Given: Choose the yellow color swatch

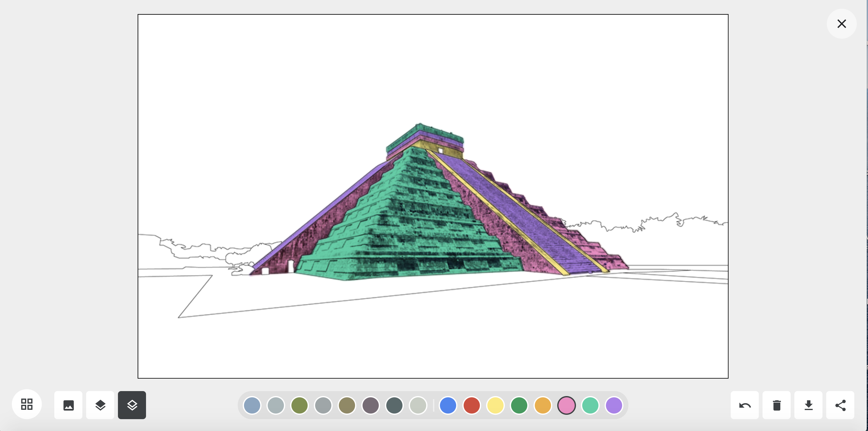Looking at the screenshot, I should [x=495, y=405].
